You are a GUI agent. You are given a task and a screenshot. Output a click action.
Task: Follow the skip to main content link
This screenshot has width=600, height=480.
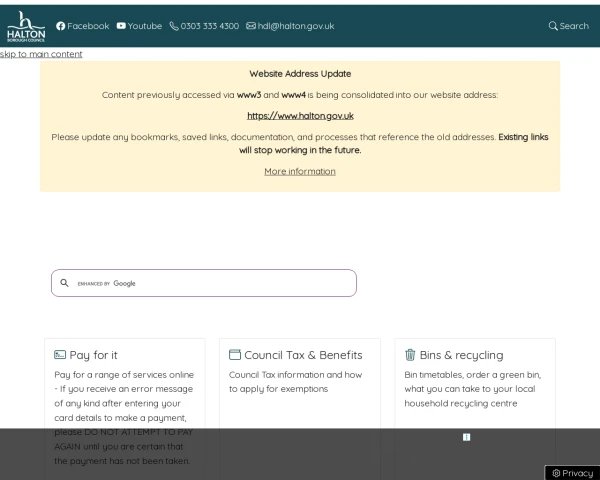[41, 54]
